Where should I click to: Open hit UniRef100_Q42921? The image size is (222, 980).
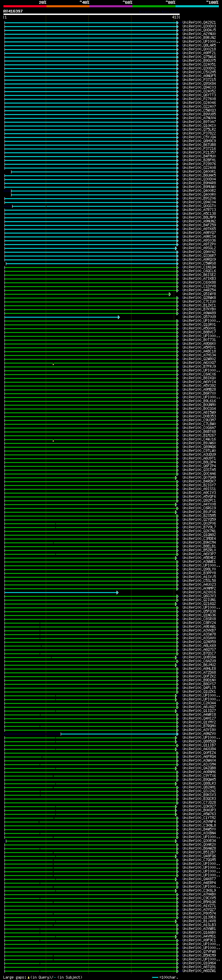point(199,23)
